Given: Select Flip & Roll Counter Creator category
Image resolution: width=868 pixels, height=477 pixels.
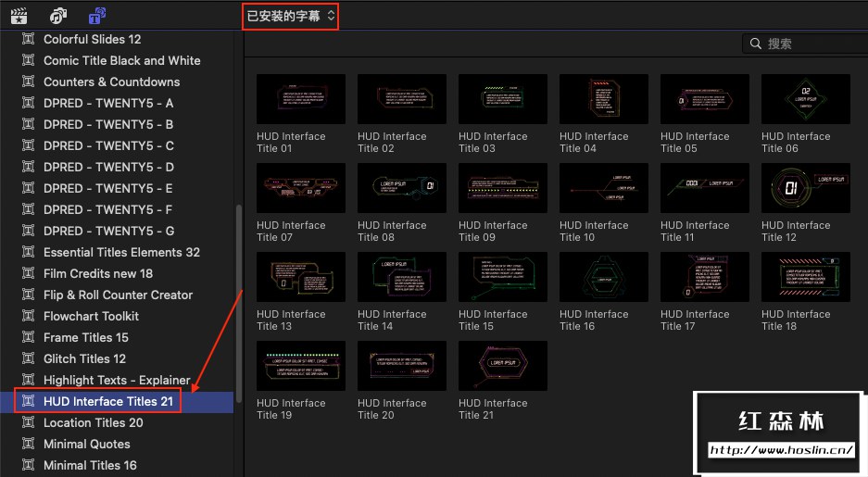Looking at the screenshot, I should (x=118, y=295).
